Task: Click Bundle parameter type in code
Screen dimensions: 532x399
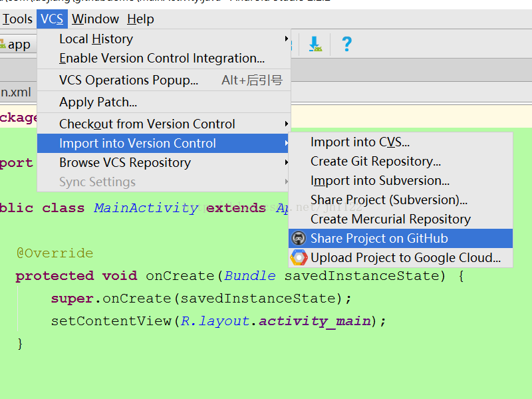Action: click(250, 275)
